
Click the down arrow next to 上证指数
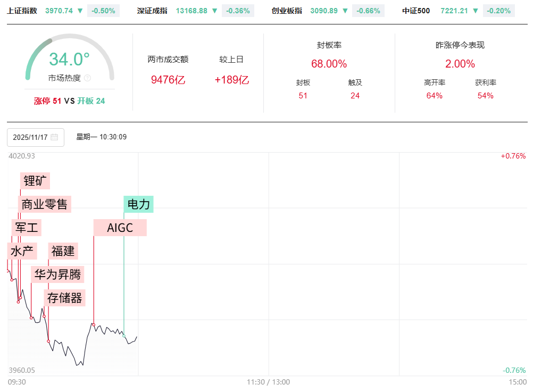[80, 11]
